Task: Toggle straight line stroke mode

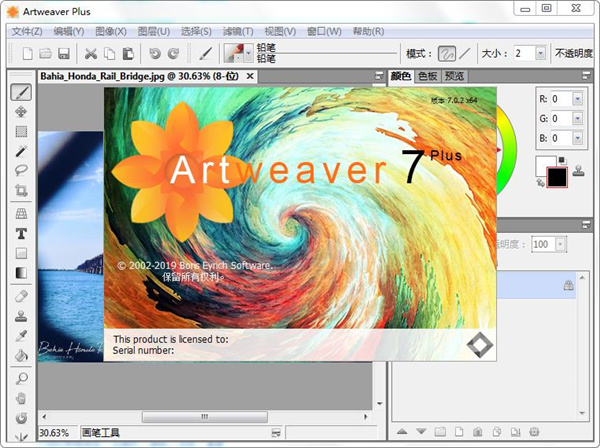Action: coord(465,54)
